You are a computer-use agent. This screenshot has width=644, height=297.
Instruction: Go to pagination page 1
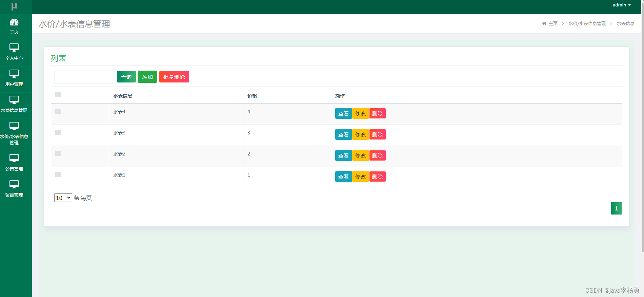(616, 208)
